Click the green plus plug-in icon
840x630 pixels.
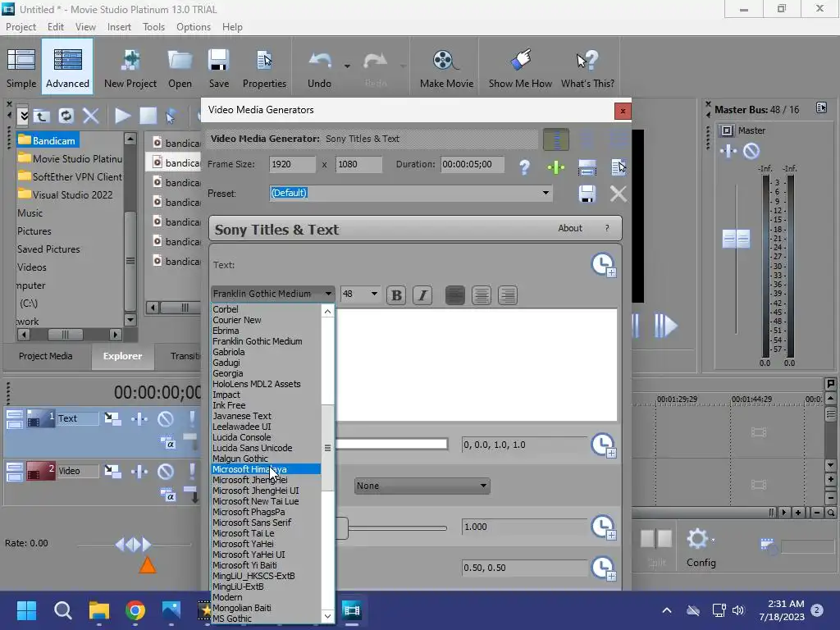(556, 167)
